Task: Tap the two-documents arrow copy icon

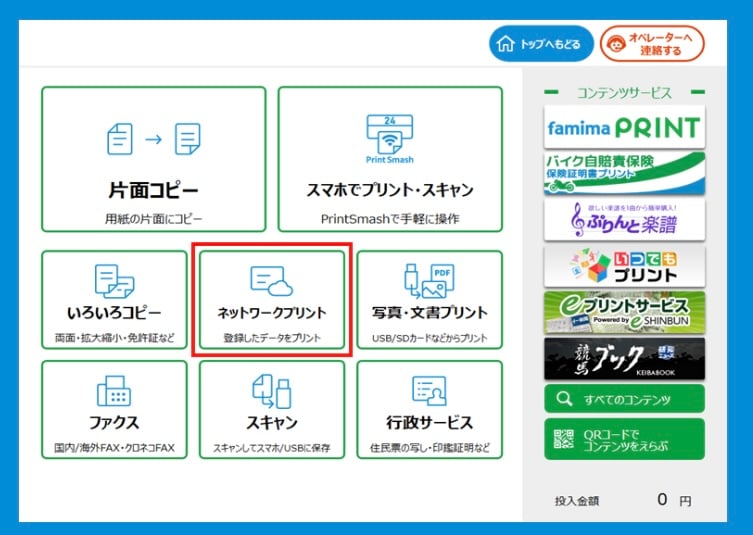Action: (154, 139)
